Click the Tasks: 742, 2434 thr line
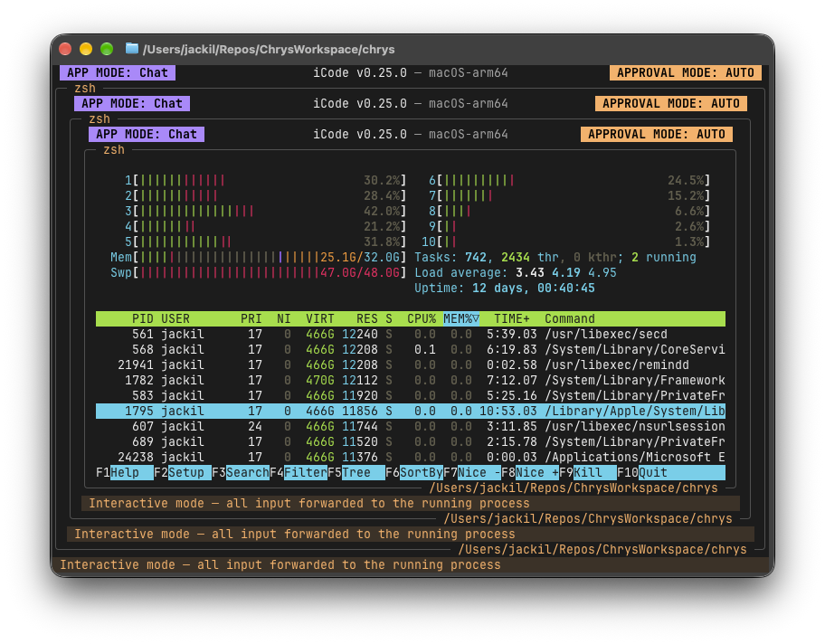The height and width of the screenshot is (644, 825). coord(555,257)
